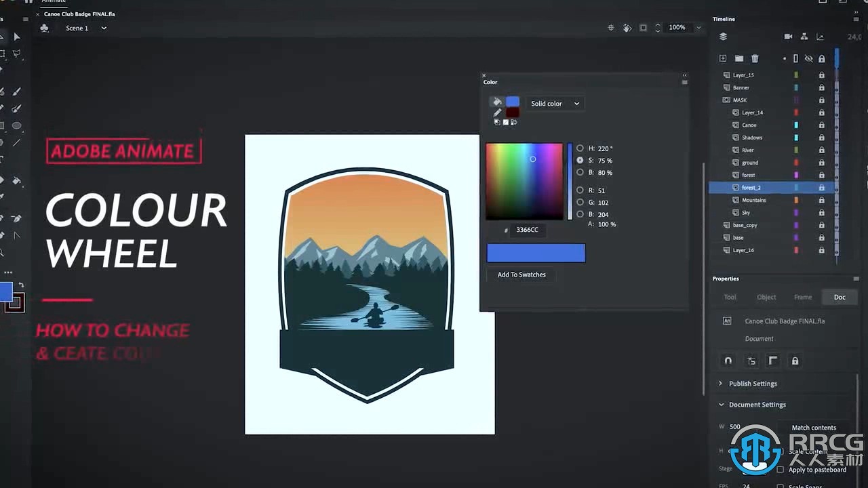Click the width field showing 500
Viewport: 868px width, 488px height.
coord(735,427)
